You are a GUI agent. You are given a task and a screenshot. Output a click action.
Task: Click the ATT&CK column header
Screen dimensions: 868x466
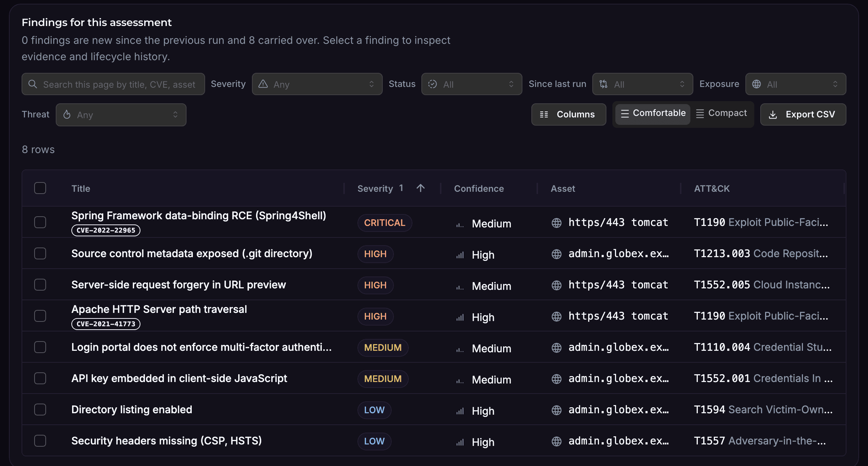pos(712,188)
